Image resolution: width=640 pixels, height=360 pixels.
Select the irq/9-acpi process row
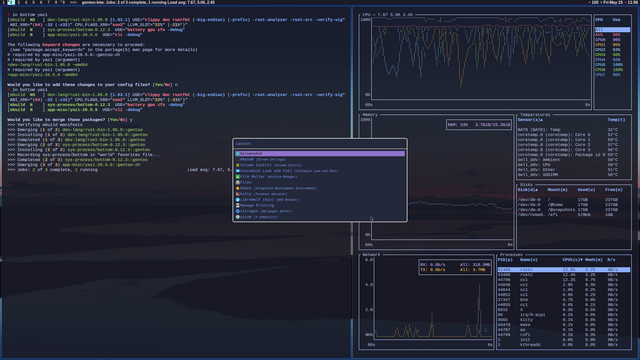564,315
